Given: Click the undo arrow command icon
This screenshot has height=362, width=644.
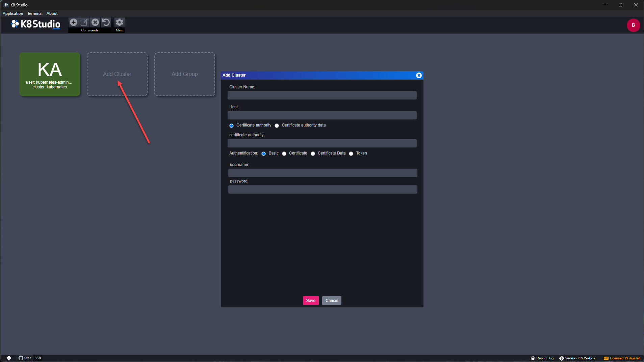Looking at the screenshot, I should tap(106, 22).
